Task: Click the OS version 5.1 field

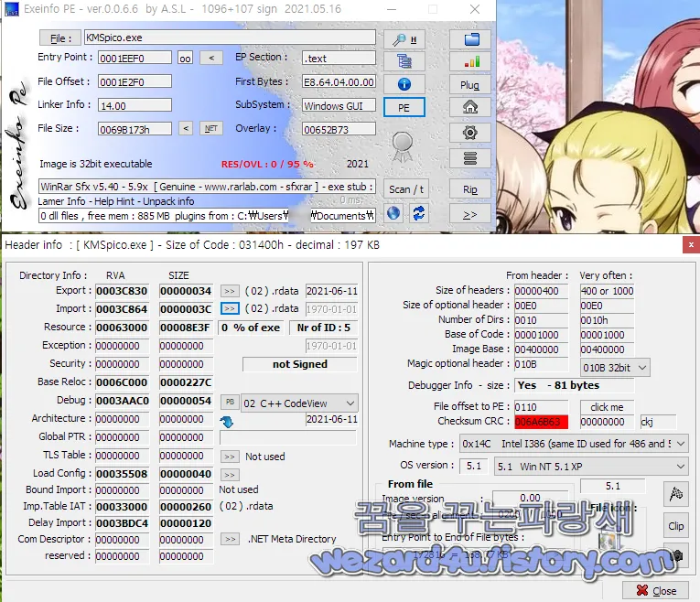Action: [x=474, y=466]
